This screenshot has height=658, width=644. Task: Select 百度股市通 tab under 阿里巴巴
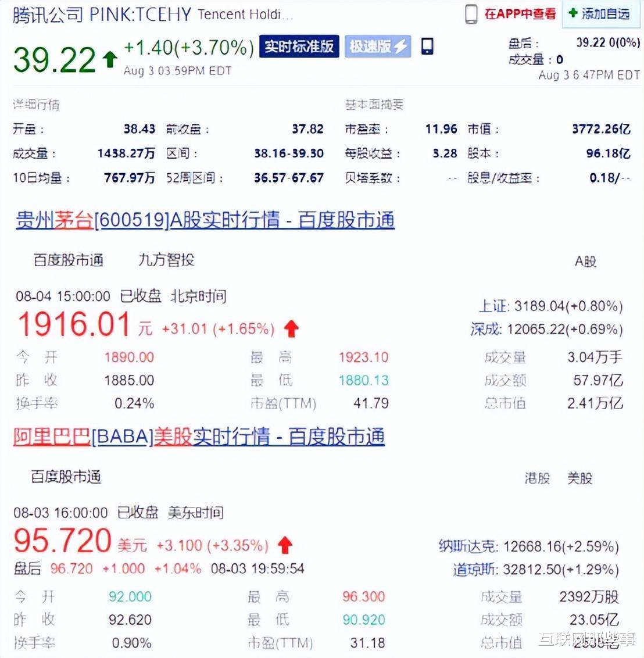coord(66,477)
